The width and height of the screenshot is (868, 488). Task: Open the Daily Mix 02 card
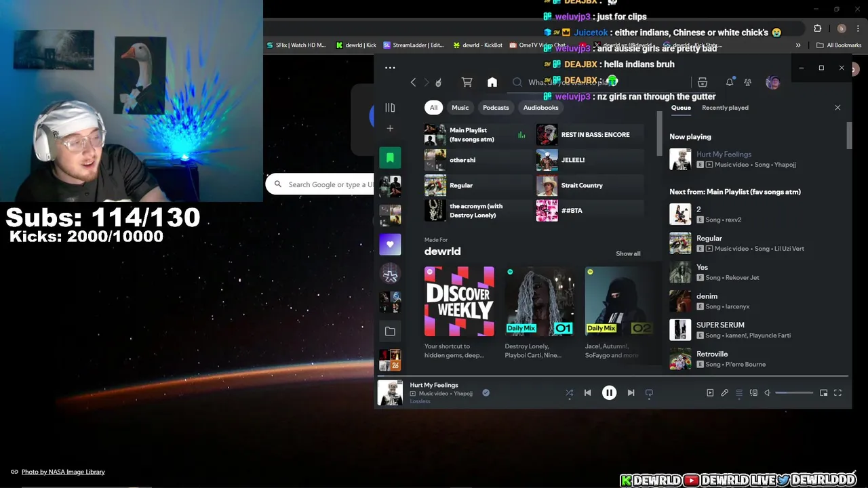point(619,313)
